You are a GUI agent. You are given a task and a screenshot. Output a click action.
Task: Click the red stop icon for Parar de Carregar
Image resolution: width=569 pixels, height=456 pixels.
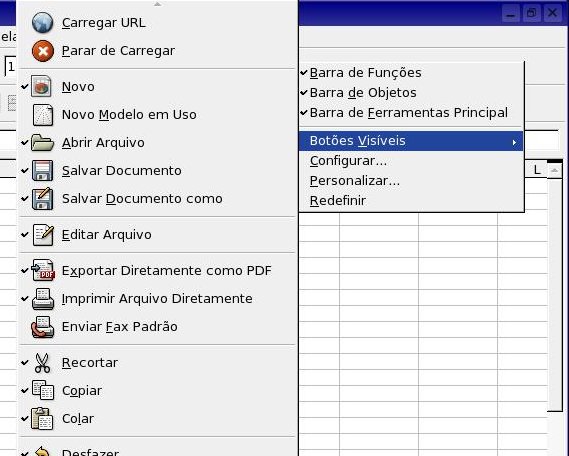tap(42, 51)
